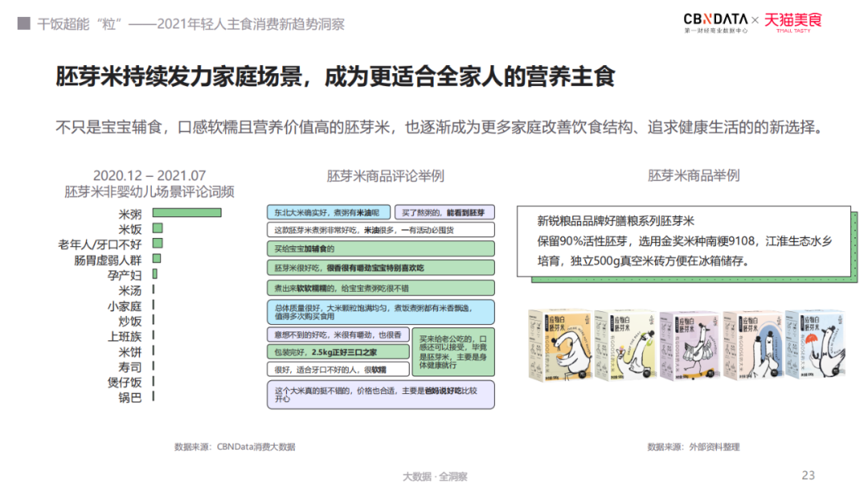Screen dimensions: 868x493
Task: Select the chart label 米饭
Action: tap(130, 229)
